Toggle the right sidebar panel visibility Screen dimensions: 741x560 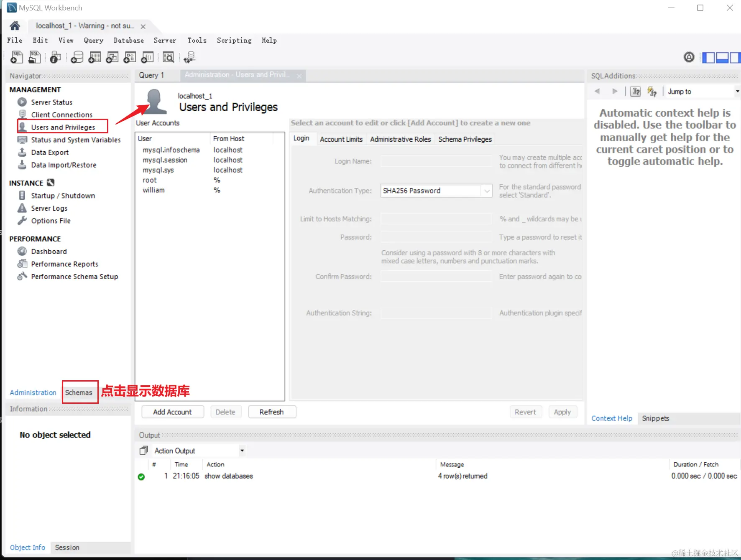pos(735,57)
